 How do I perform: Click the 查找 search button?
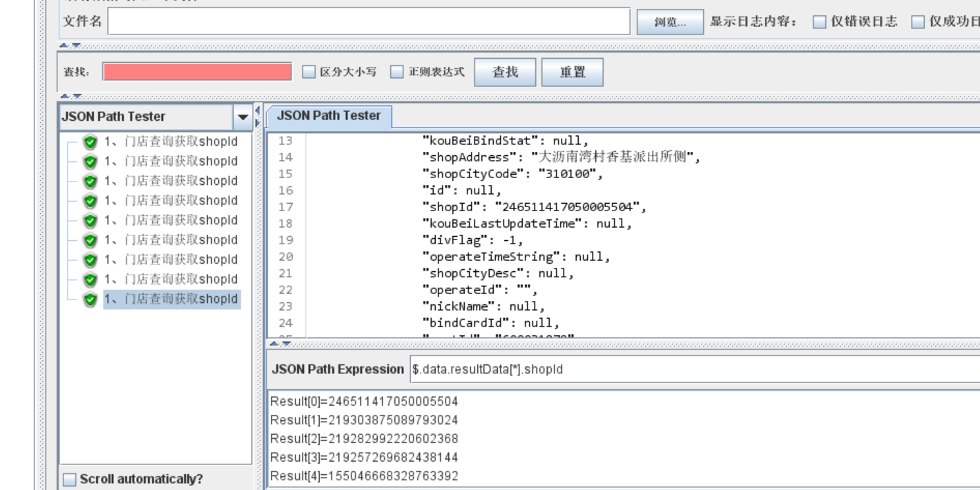(x=505, y=72)
